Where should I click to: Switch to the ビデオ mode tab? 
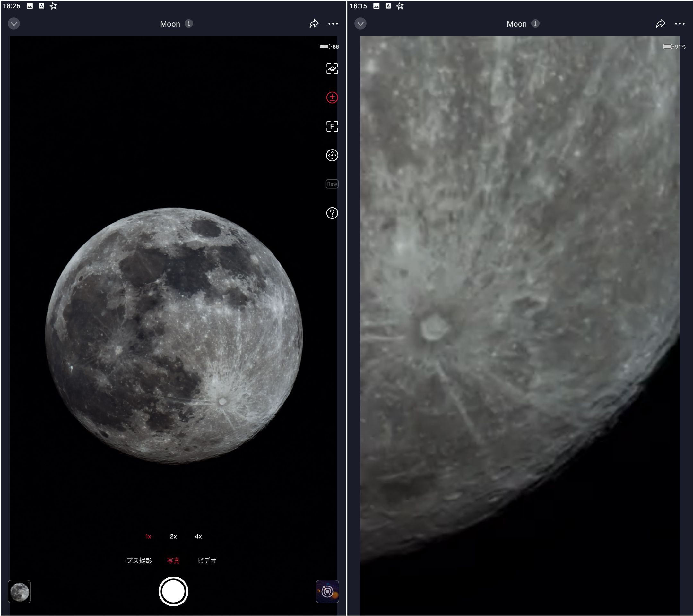tap(207, 560)
